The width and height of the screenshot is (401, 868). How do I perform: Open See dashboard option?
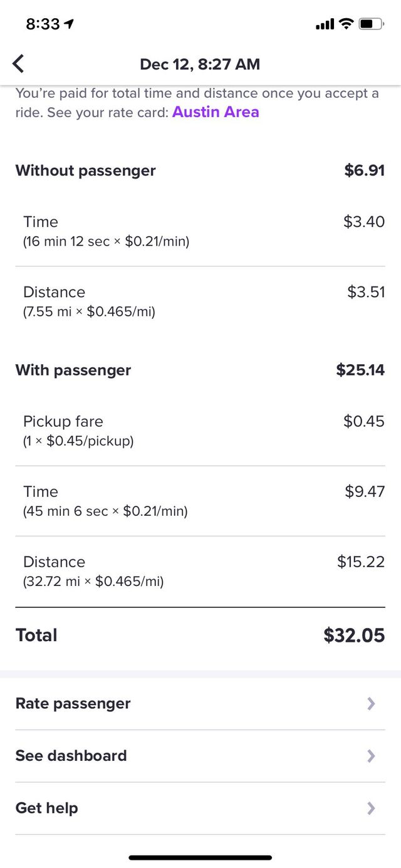coord(200,756)
